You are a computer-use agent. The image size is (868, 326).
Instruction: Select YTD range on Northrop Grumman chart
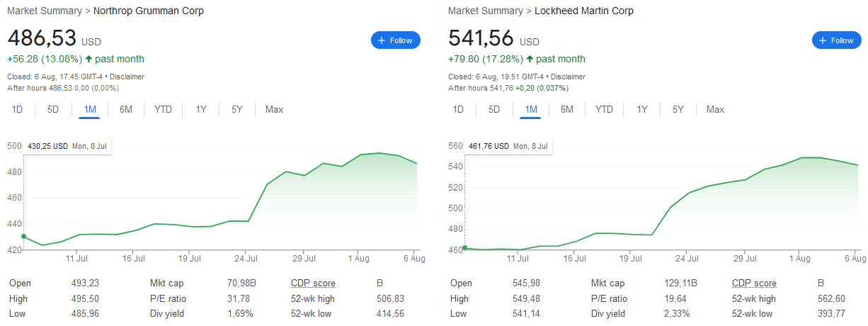[x=163, y=109]
